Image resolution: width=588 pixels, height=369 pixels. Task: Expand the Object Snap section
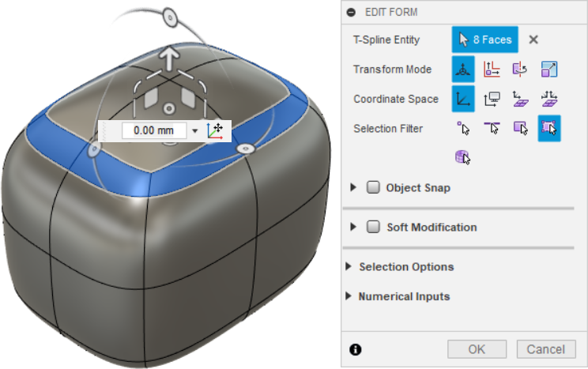(352, 187)
